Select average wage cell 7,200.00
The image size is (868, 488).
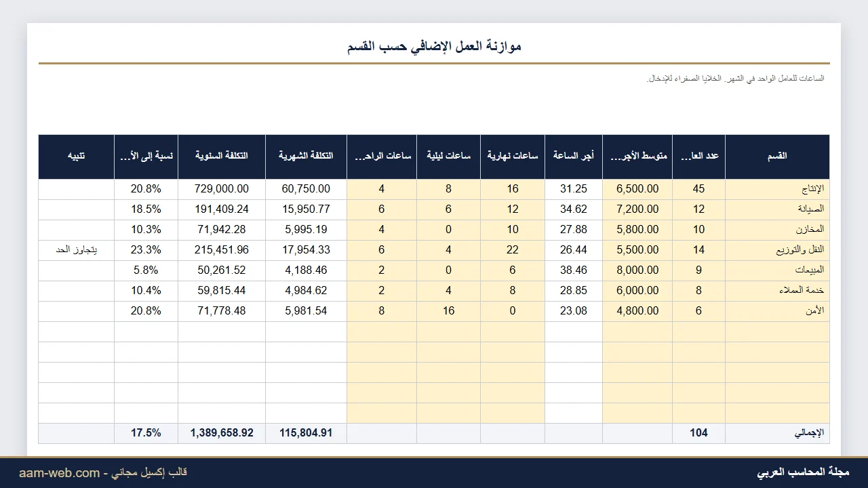(x=637, y=209)
